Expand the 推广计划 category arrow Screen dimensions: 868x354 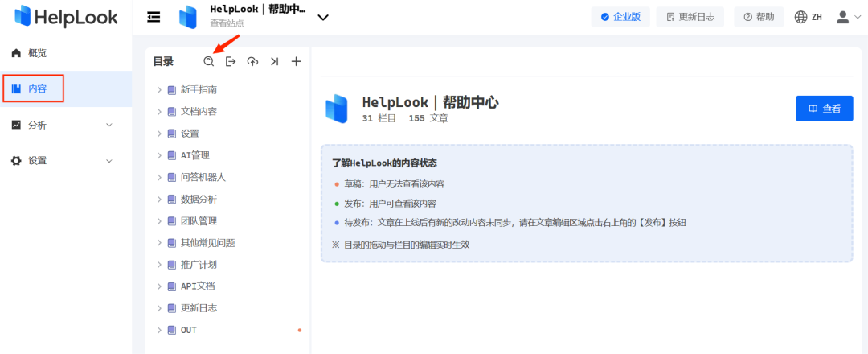[x=159, y=265]
